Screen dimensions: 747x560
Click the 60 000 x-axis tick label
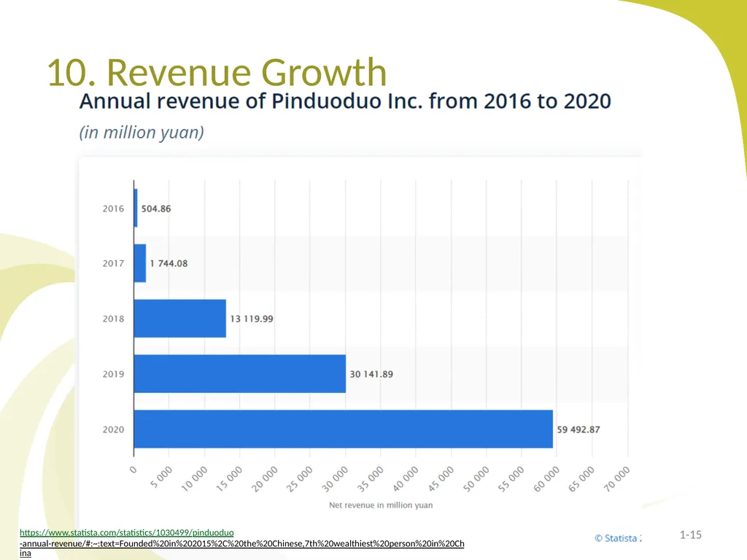click(546, 478)
